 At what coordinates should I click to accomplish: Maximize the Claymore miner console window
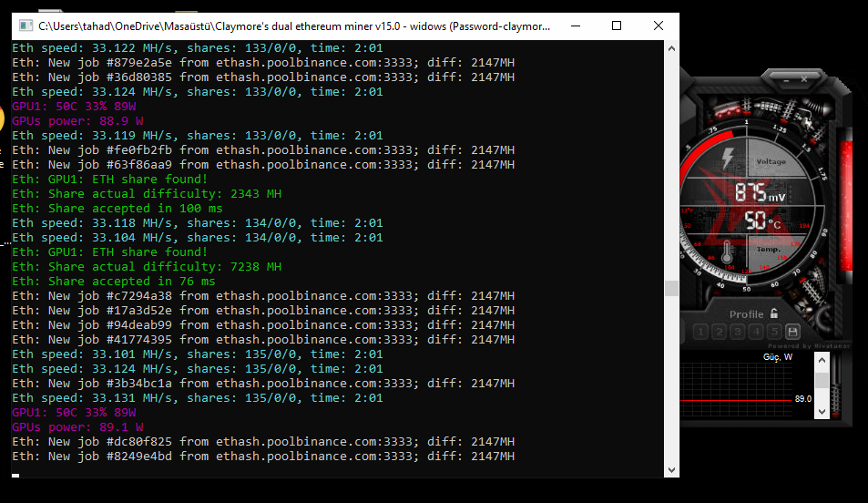[617, 26]
